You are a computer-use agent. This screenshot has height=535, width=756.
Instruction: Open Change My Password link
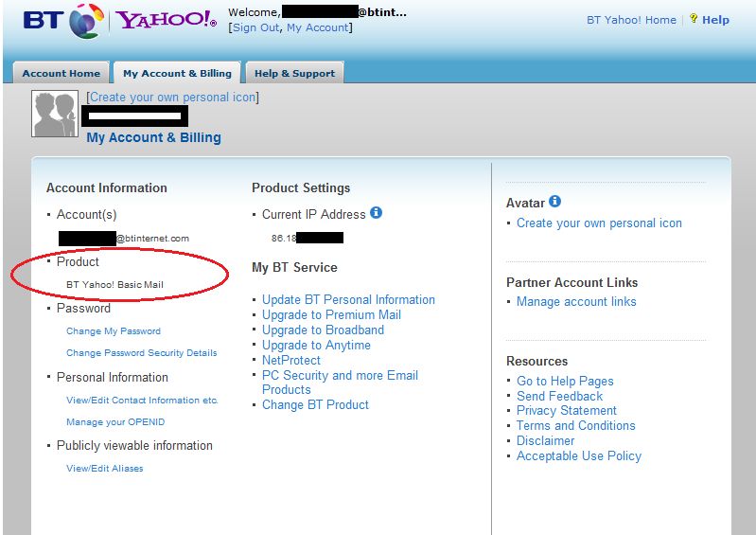(x=114, y=330)
